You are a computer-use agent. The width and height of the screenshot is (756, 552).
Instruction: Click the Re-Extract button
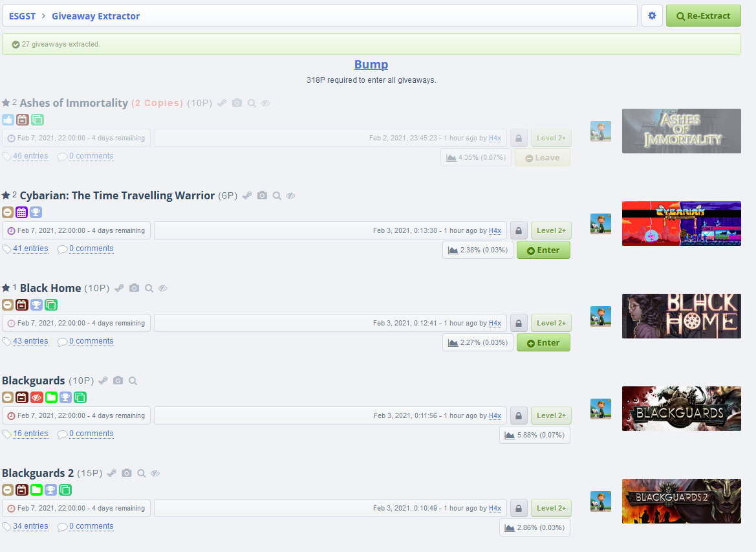tap(704, 16)
